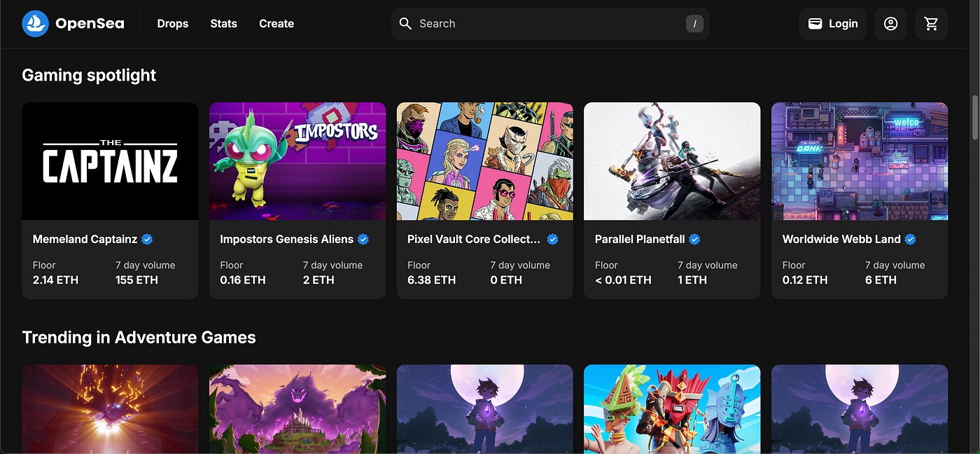The height and width of the screenshot is (454, 980).
Task: Click the OpenSea ship logo icon
Action: (x=35, y=24)
